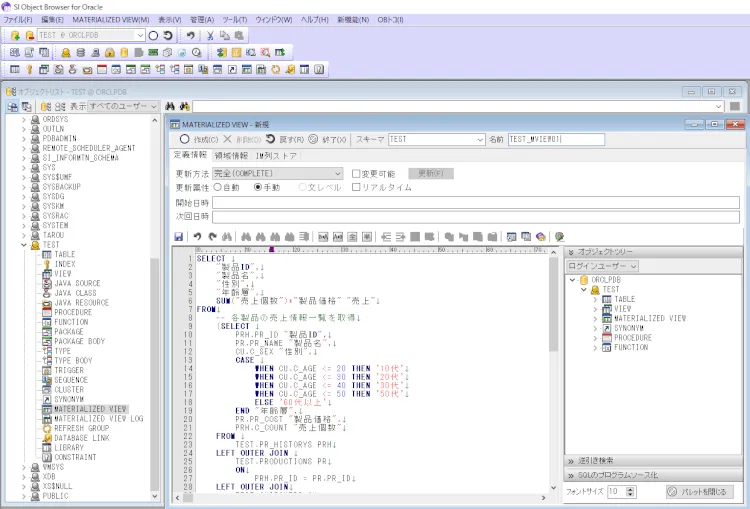Click the undo arrow in main toolbar
This screenshot has width=750, height=509.
(191, 35)
